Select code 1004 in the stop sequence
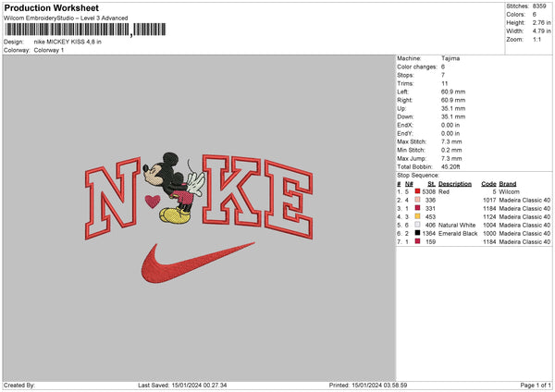The height and width of the screenshot is (392, 555). point(489,226)
